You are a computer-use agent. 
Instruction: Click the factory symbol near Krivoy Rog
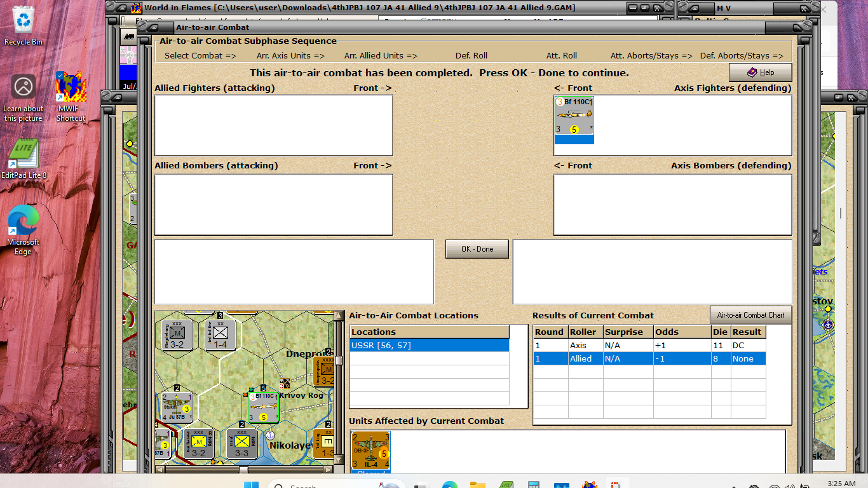pos(286,383)
